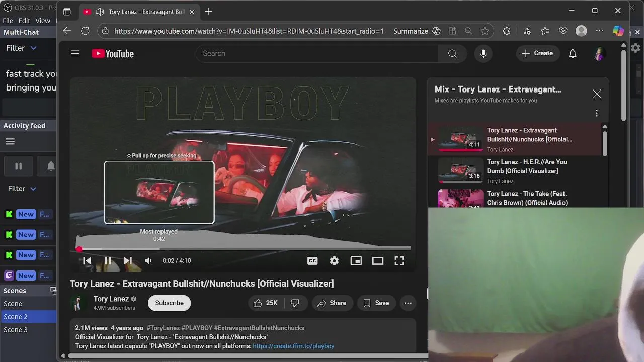
Task: Skip to the previous video
Action: [87, 261]
